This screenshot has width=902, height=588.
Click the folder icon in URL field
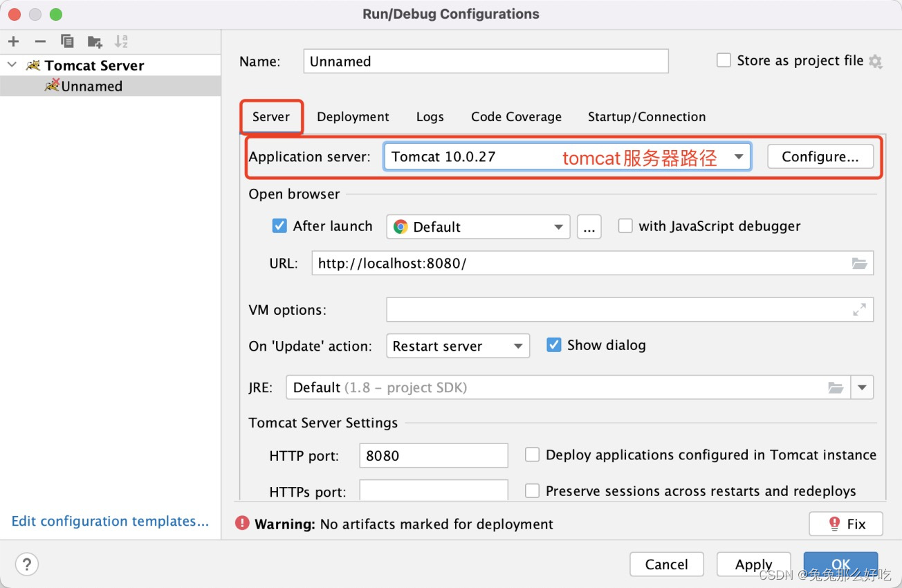point(859,264)
